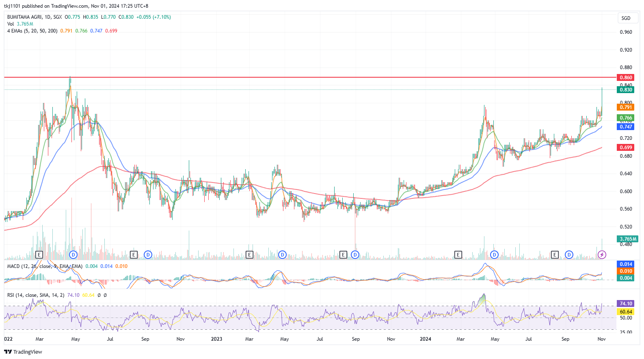
Task: Click the purple 74.10 RSI axis label
Action: pyautogui.click(x=626, y=304)
